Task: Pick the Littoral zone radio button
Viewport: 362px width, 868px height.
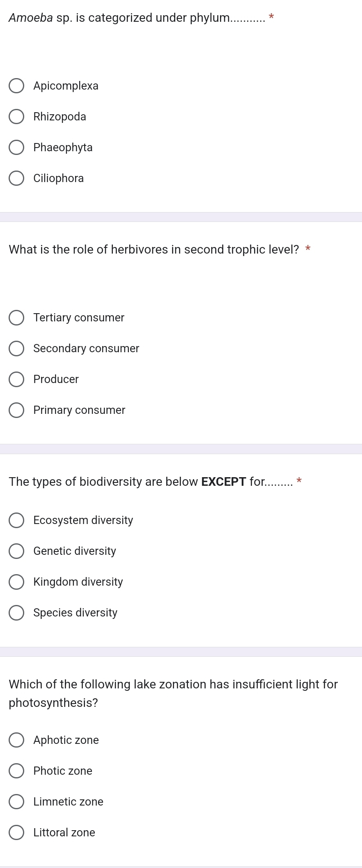Action: (16, 833)
